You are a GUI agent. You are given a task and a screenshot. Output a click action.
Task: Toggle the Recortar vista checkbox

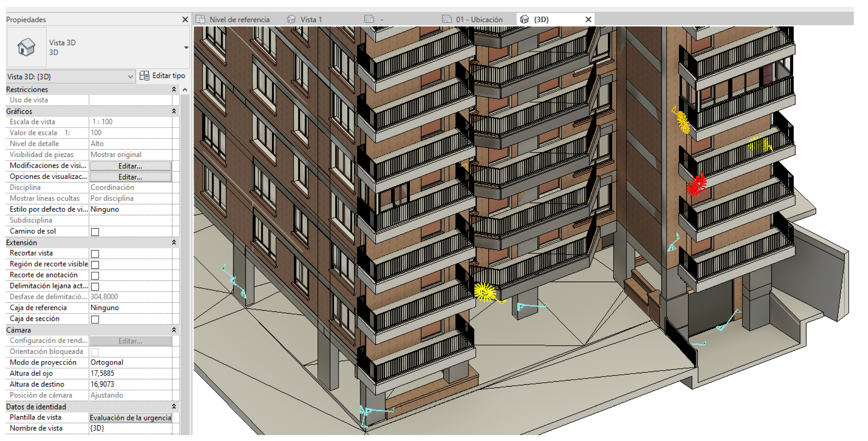pyautogui.click(x=95, y=254)
